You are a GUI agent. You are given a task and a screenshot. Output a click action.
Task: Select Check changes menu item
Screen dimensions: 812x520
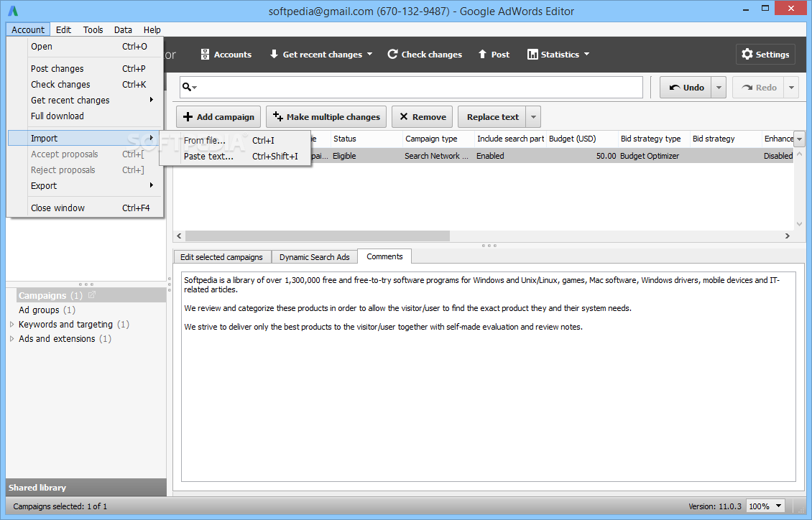(x=86, y=84)
